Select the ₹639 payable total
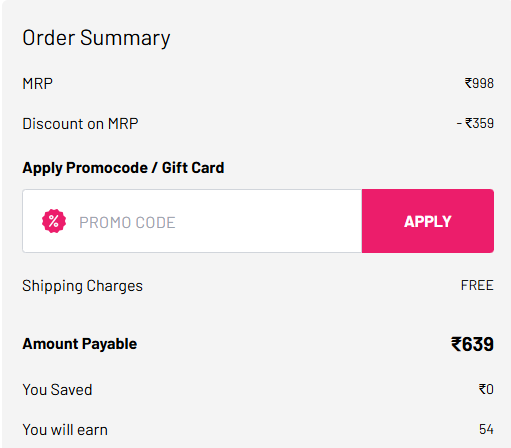This screenshot has height=448, width=511. point(472,344)
